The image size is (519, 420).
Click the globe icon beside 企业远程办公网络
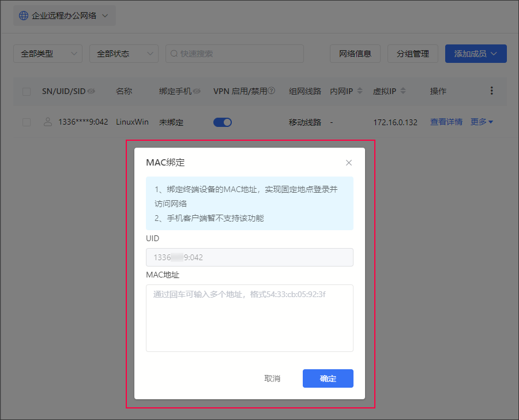coord(24,16)
